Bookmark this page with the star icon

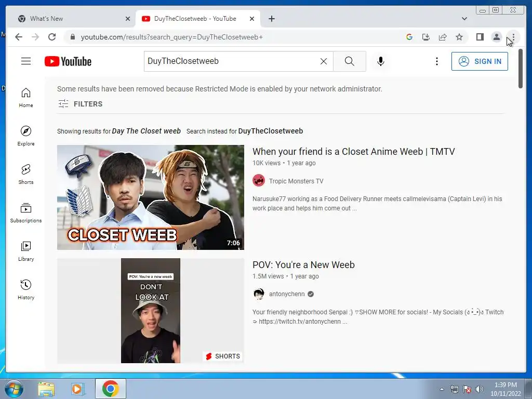459,37
